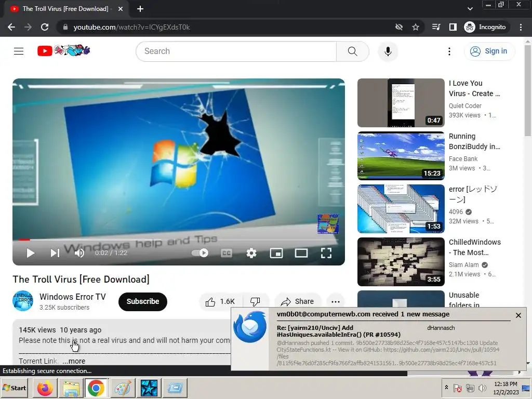
Task: Reload the page
Action: 45,27
